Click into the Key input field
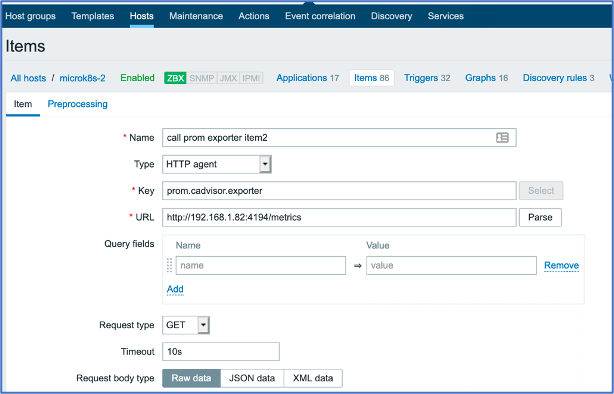Image resolution: width=614 pixels, height=394 pixels. [x=340, y=191]
